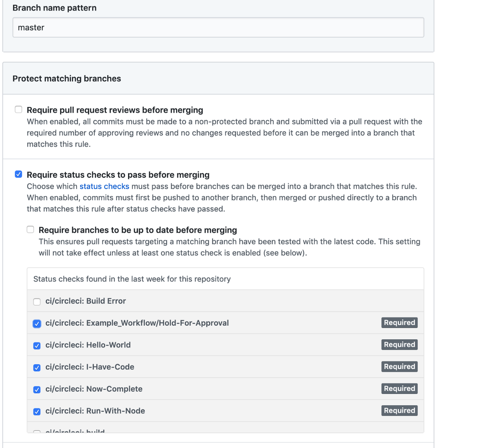Enable Require branches to be up to date checkbox
This screenshot has width=489, height=448.
point(31,229)
